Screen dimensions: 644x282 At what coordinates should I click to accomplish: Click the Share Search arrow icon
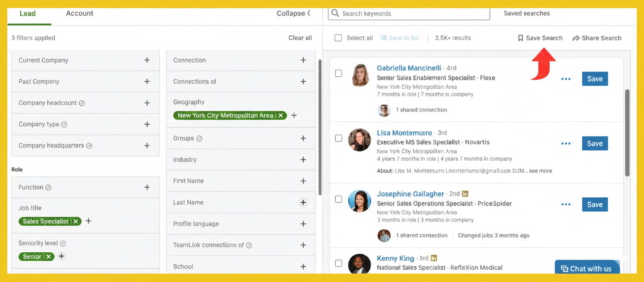point(575,38)
